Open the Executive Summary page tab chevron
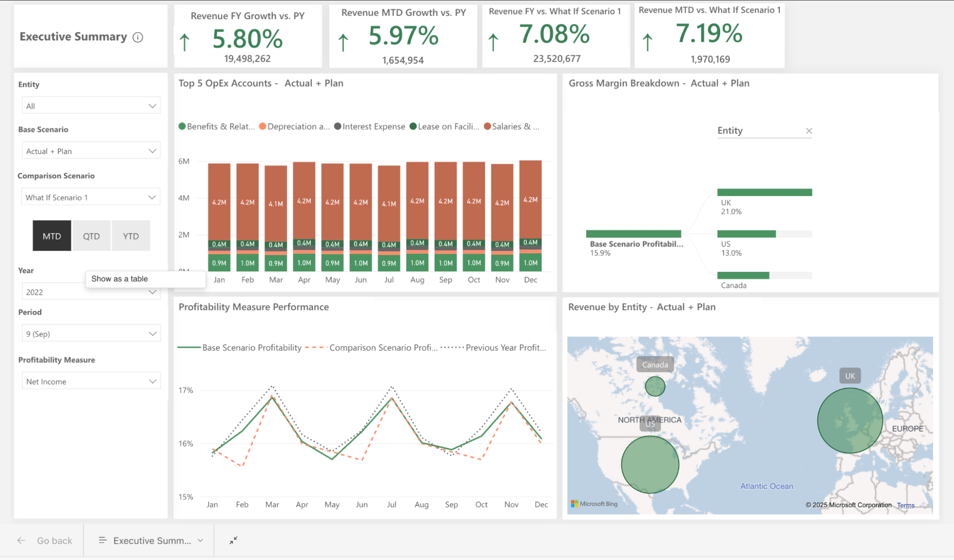This screenshot has height=560, width=954. tap(199, 540)
